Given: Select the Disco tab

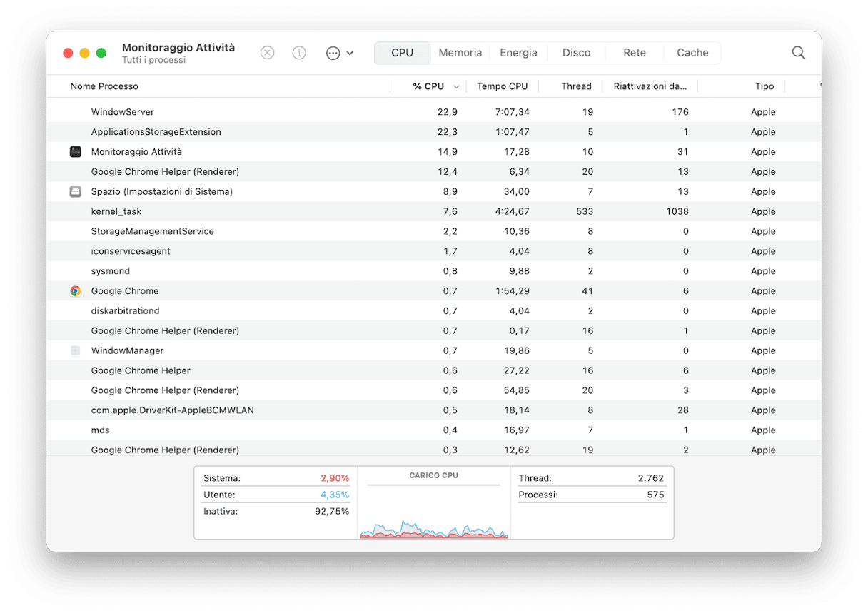Looking at the screenshot, I should [x=576, y=53].
